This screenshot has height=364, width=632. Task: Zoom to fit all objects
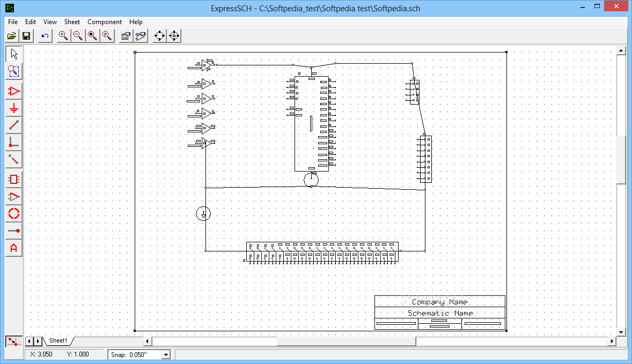(92, 36)
